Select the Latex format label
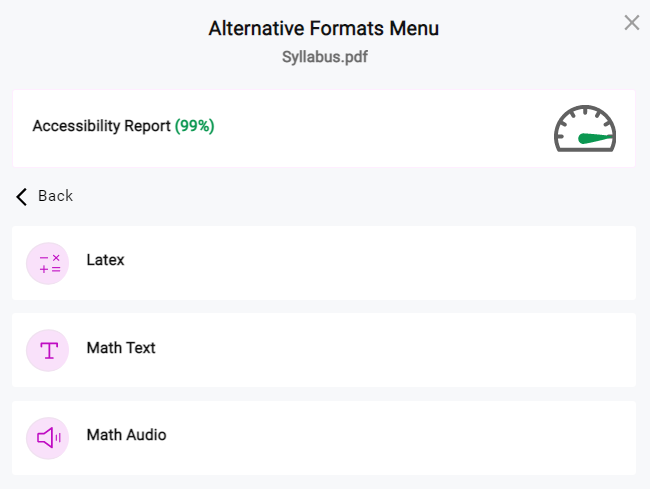The image size is (650, 489). coord(105,260)
